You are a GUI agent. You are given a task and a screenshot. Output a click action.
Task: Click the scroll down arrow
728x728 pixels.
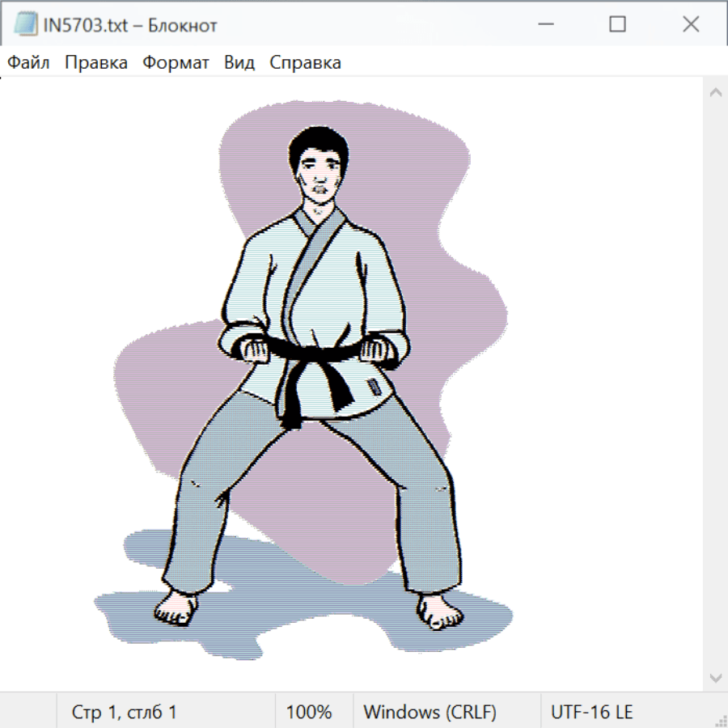(x=715, y=677)
